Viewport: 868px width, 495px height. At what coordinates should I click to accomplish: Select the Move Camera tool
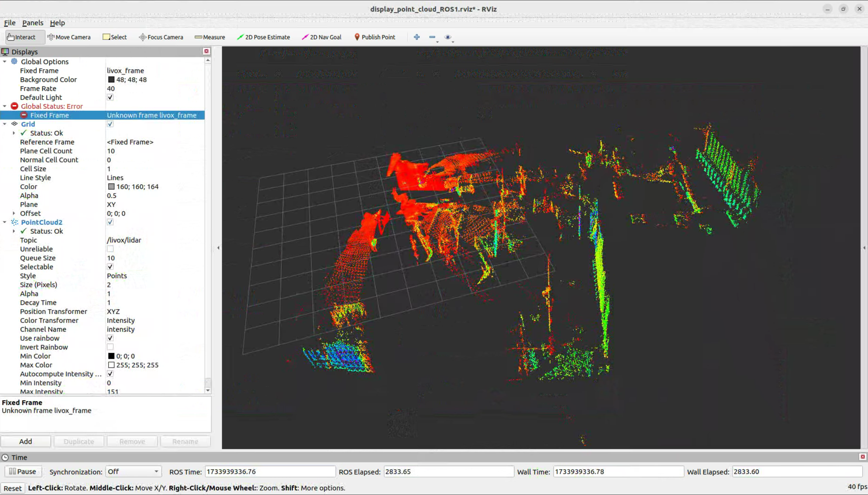69,37
